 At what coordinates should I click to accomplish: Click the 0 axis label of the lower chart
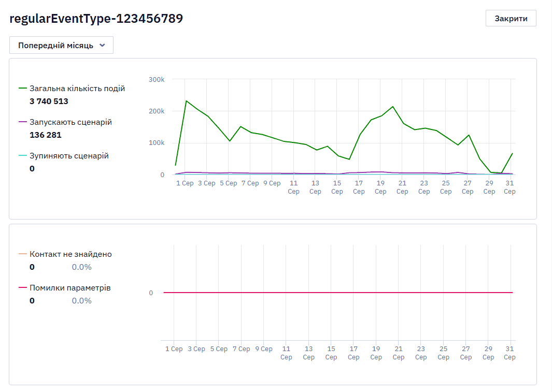151,293
